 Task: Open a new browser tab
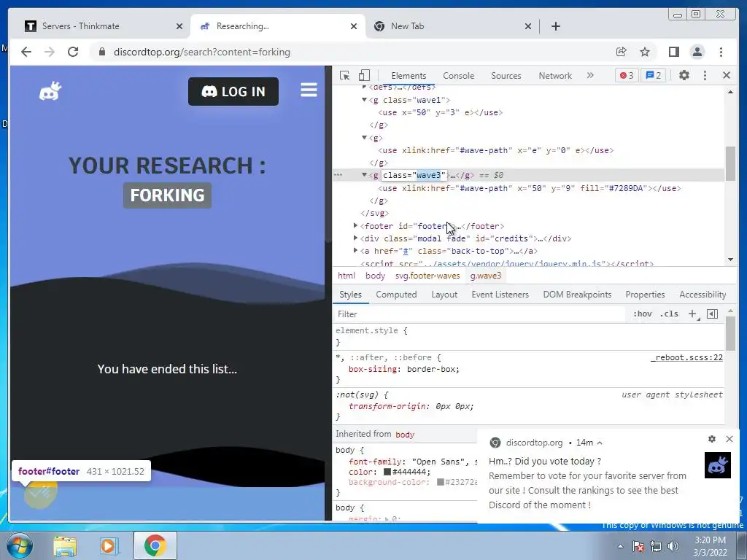[x=555, y=26]
